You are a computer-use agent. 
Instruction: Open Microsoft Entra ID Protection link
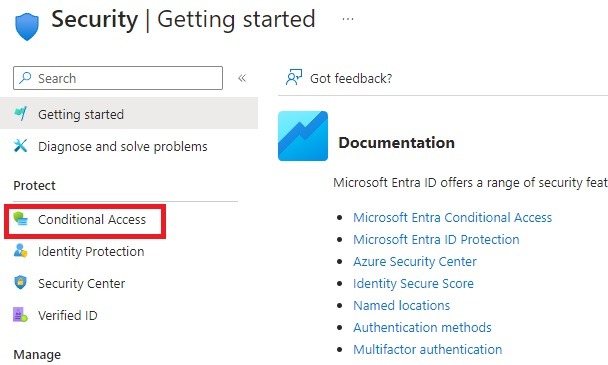436,240
